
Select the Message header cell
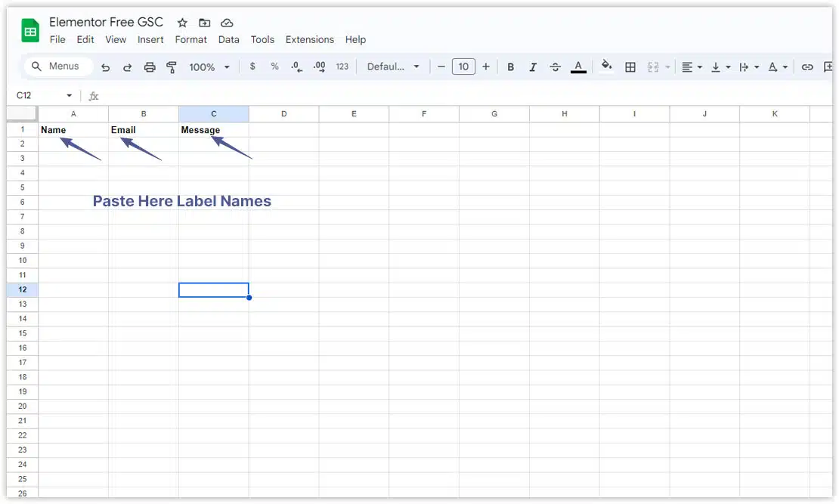tap(214, 130)
